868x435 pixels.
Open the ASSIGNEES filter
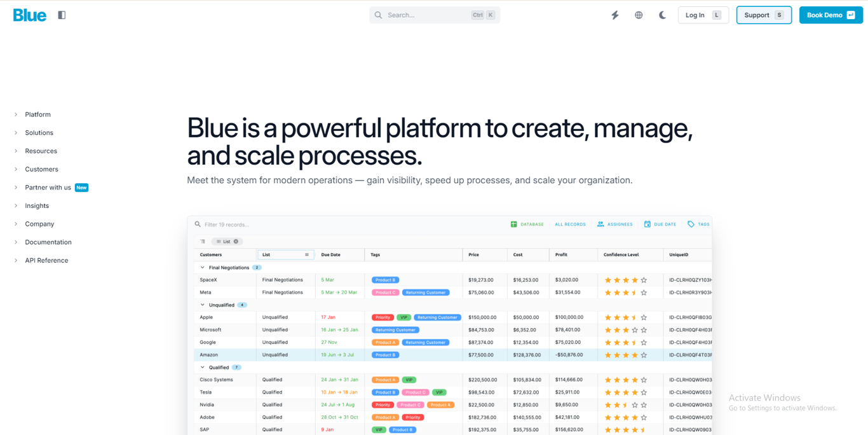point(614,224)
